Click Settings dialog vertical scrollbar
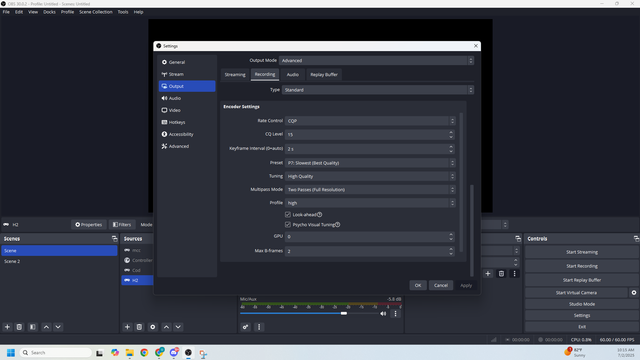Image resolution: width=640 pixels, height=360 pixels. click(x=472, y=230)
